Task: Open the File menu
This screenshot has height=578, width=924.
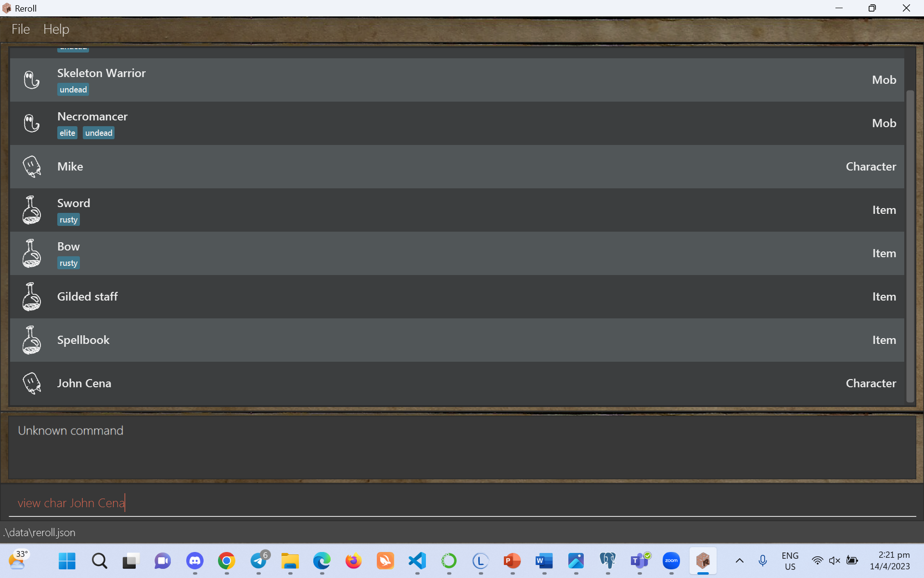Action: click(21, 29)
